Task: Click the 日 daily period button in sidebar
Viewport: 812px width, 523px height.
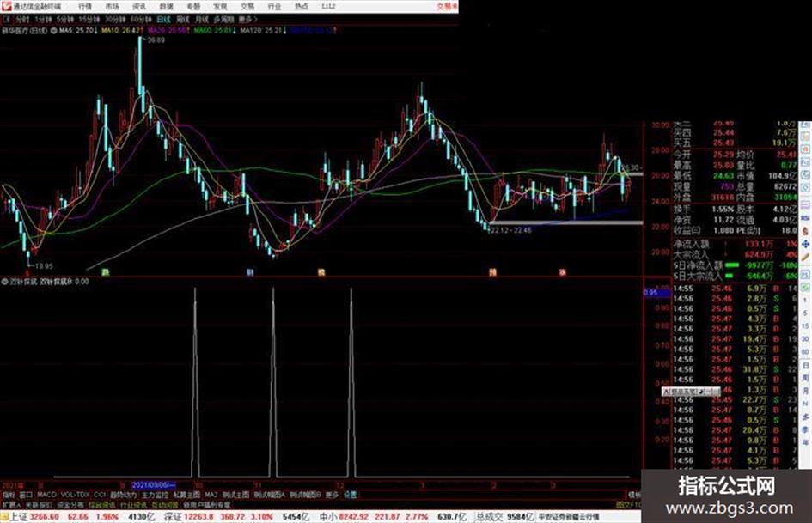Action: 805,364
